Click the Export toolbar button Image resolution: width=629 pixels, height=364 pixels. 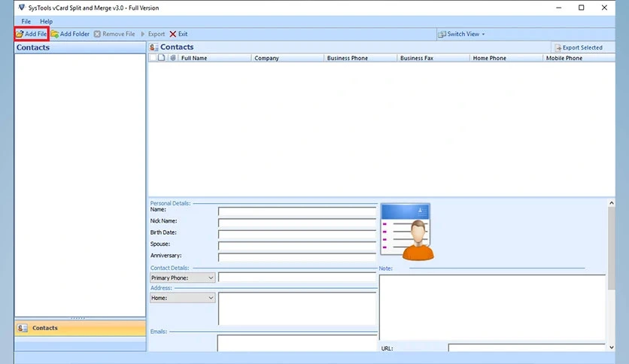[x=153, y=34]
